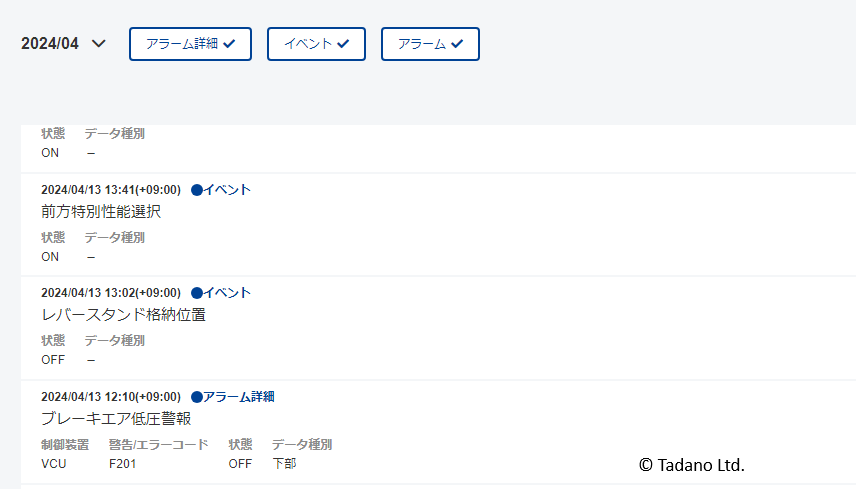Toggle the イベント filter button

[316, 44]
